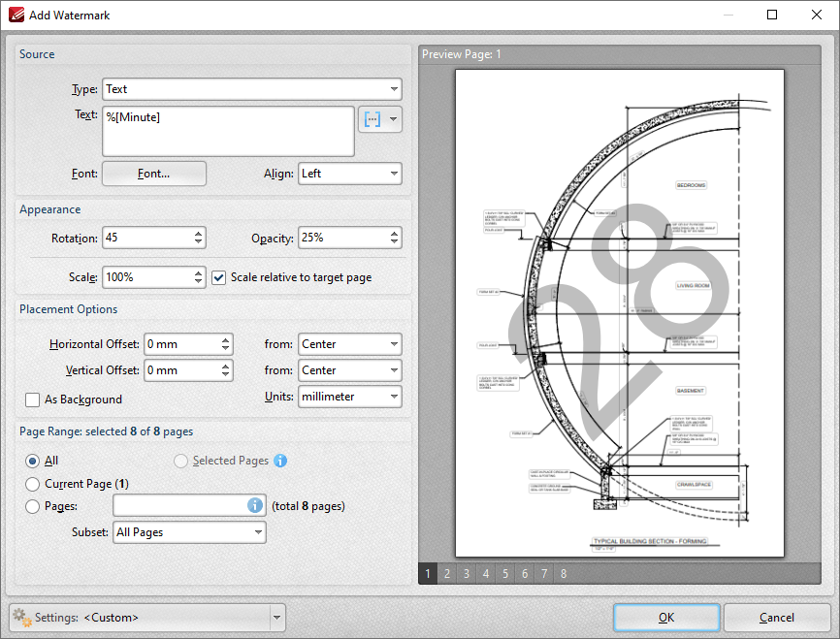Choose the Current Page (1) option
Viewport: 840px width, 639px height.
[x=33, y=484]
